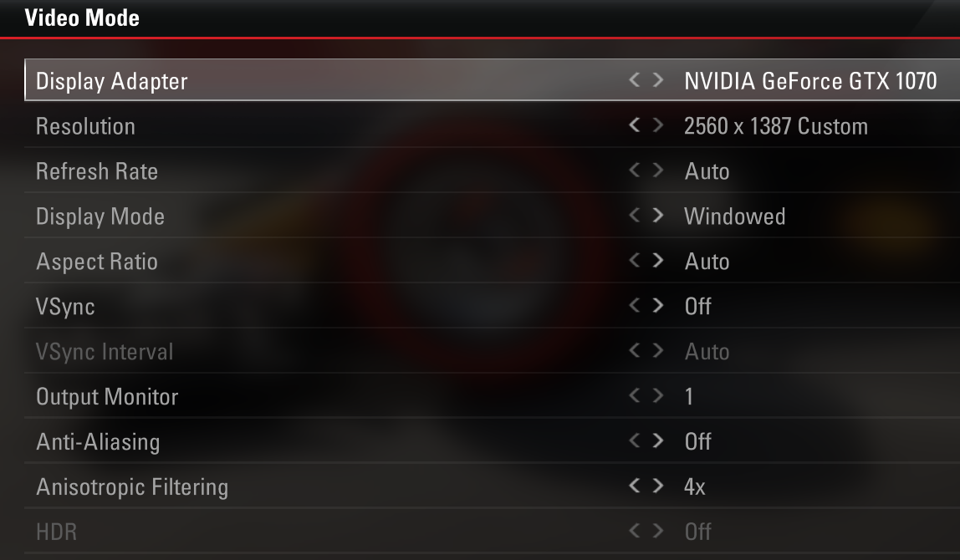Viewport: 960px width, 560px height.
Task: Select the Display Adapter row
Action: pyautogui.click(x=493, y=79)
